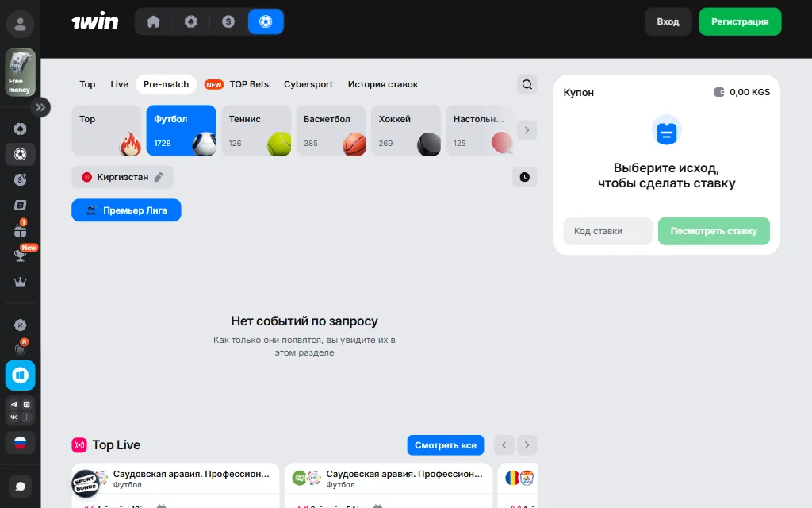Open the Telegram social link in sidebar
Viewport: 812px width, 508px height.
[14, 405]
